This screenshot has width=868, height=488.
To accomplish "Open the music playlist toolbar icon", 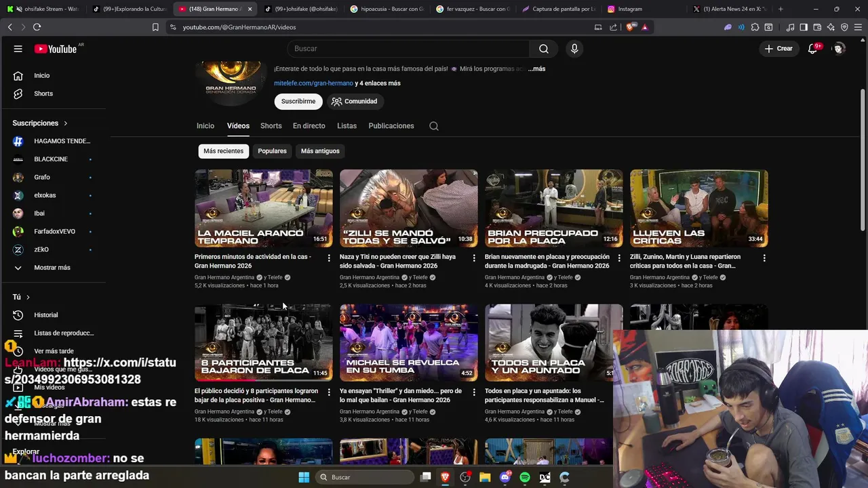I will coord(790,27).
